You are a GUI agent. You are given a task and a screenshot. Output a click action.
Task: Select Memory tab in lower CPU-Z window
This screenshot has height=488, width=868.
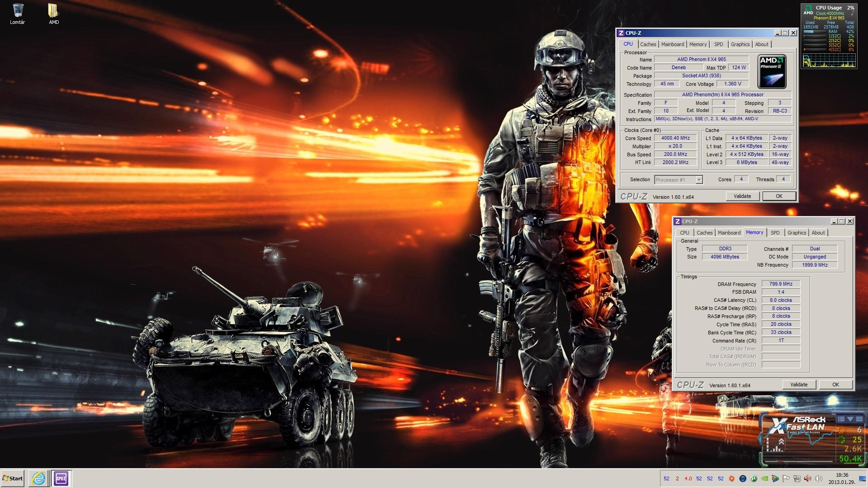pos(755,232)
